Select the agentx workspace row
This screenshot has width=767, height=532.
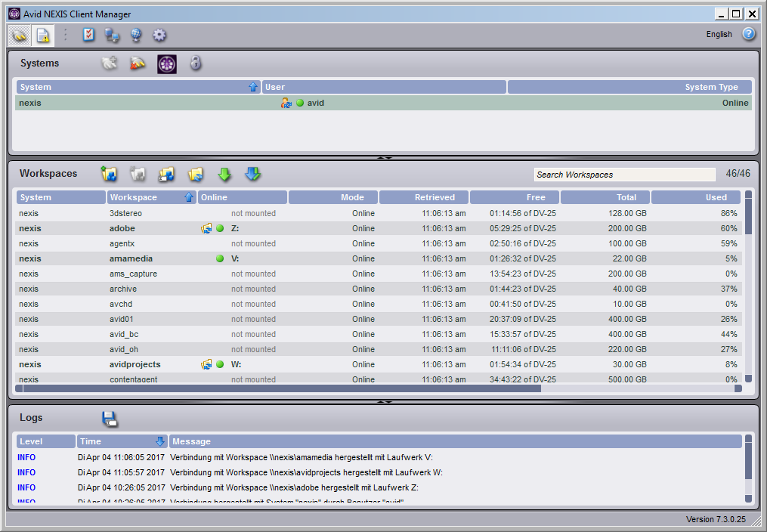coord(378,243)
